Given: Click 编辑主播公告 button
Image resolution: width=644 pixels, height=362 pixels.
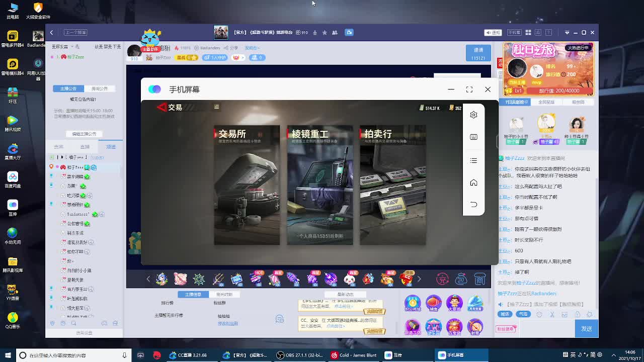Looking at the screenshot, I should pos(84,134).
